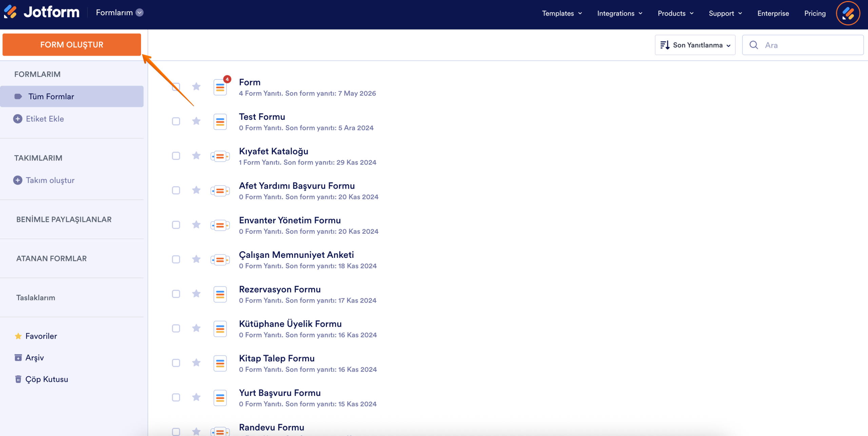
Task: Star the Afet Yardımı Başvuru Formu
Action: (x=196, y=190)
